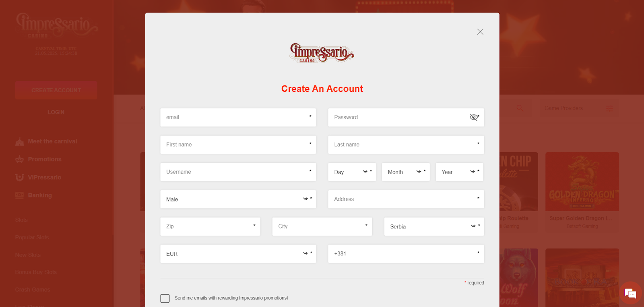Expand the gender dropdown showing Male
The height and width of the screenshot is (307, 644).
[238, 199]
